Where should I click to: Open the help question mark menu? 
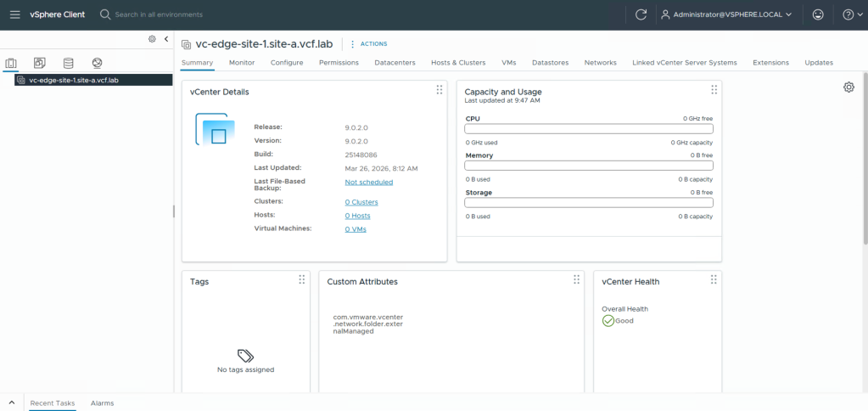click(851, 15)
